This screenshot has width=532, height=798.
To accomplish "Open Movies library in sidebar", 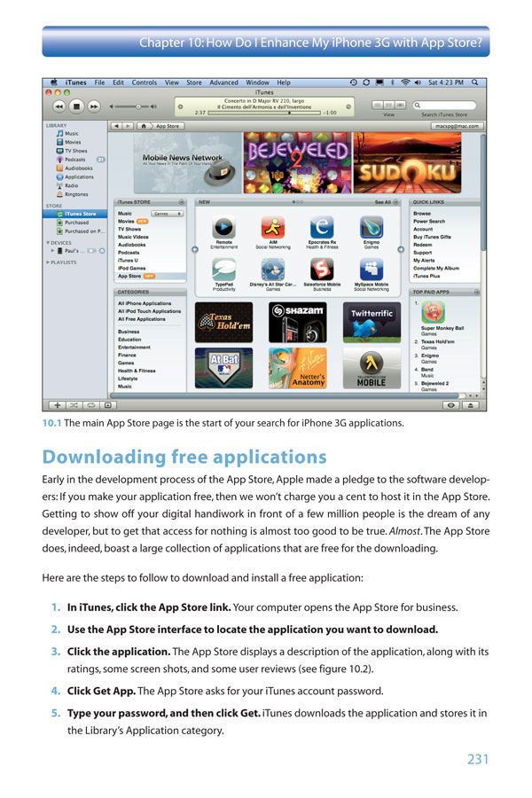I will pyautogui.click(x=73, y=142).
